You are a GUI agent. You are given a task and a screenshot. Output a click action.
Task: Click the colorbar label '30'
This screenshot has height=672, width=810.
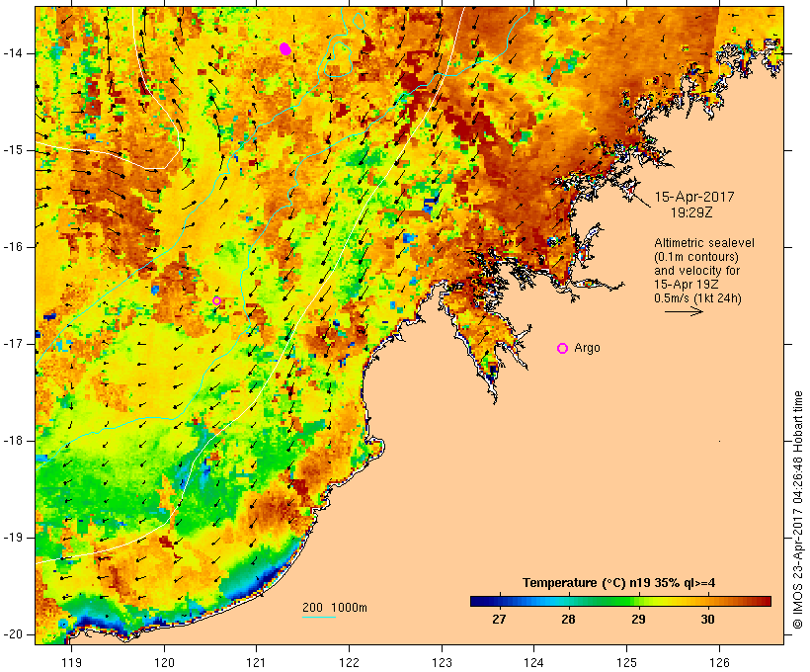pos(707,619)
